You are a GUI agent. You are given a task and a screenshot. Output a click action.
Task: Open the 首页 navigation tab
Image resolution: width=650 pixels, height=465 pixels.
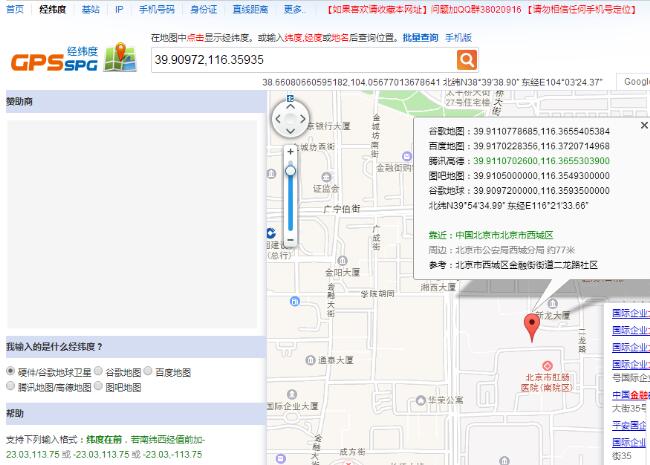[x=15, y=9]
